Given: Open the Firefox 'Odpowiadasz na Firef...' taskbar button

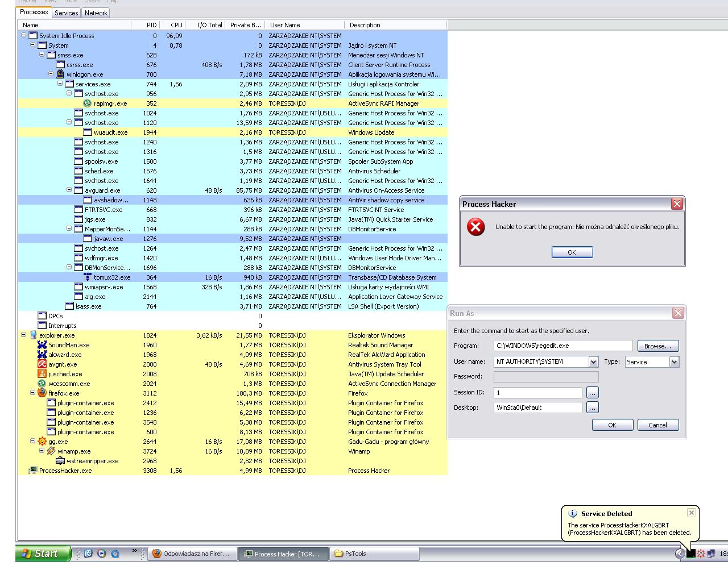Looking at the screenshot, I should (x=193, y=554).
